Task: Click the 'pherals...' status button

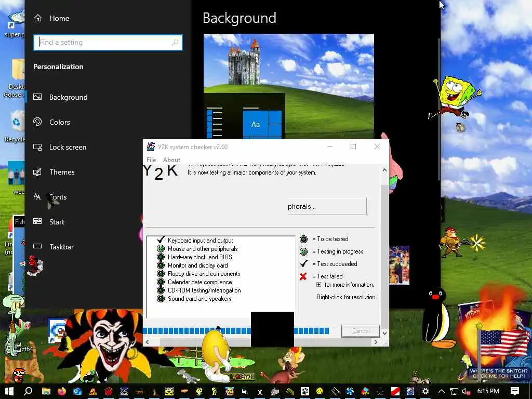Action: coord(326,206)
